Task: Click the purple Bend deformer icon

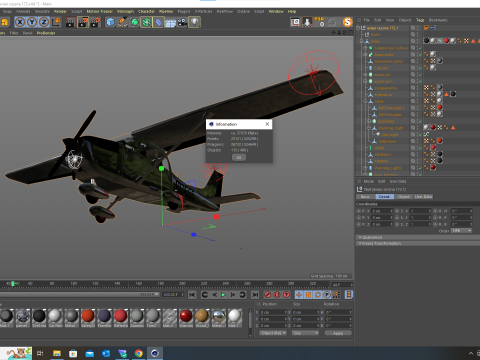Action: coord(158,22)
